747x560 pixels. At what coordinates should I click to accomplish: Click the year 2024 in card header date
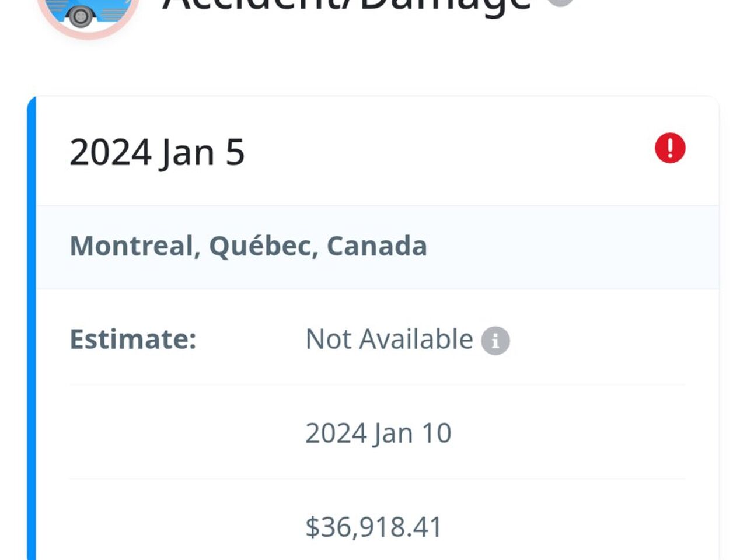pyautogui.click(x=111, y=153)
